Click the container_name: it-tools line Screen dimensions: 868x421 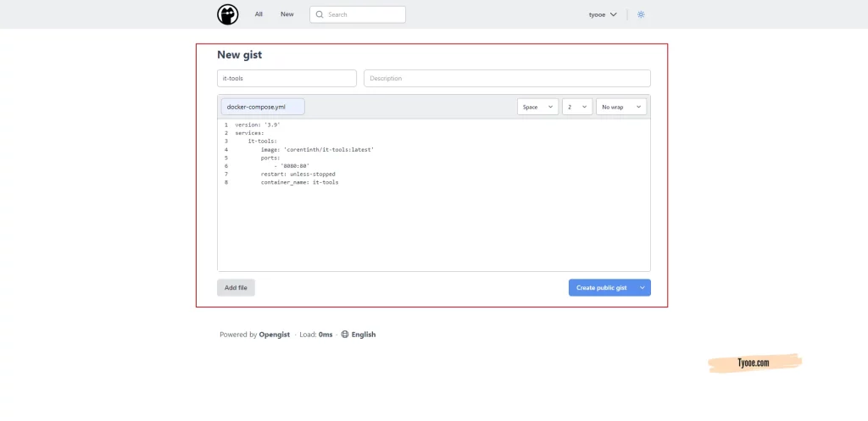pyautogui.click(x=299, y=182)
